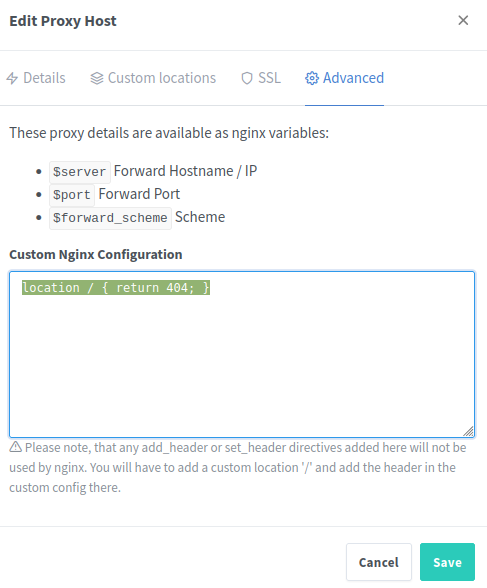Click the gear icon beside Advanced
The image size is (487, 588).
click(x=312, y=78)
